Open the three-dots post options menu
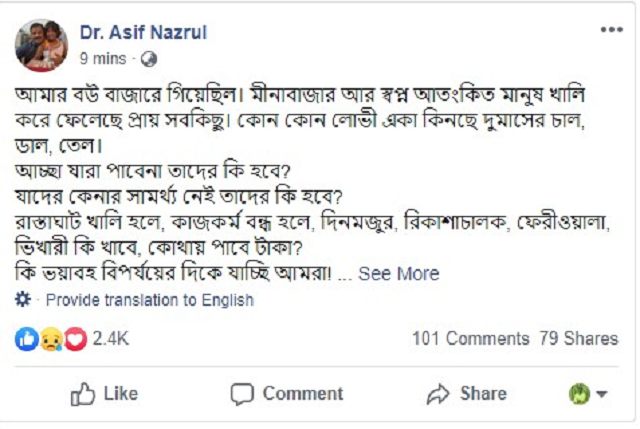This screenshot has height=429, width=640. 611,30
